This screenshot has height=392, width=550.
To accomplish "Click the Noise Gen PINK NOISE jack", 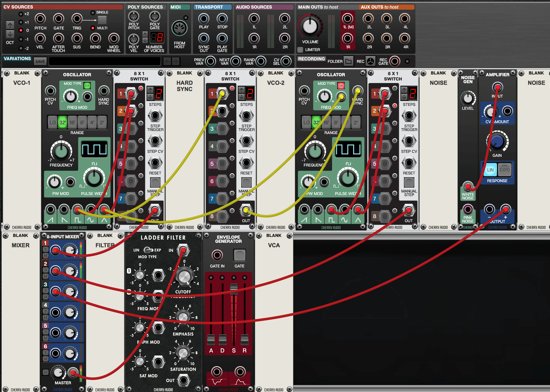I will [468, 209].
